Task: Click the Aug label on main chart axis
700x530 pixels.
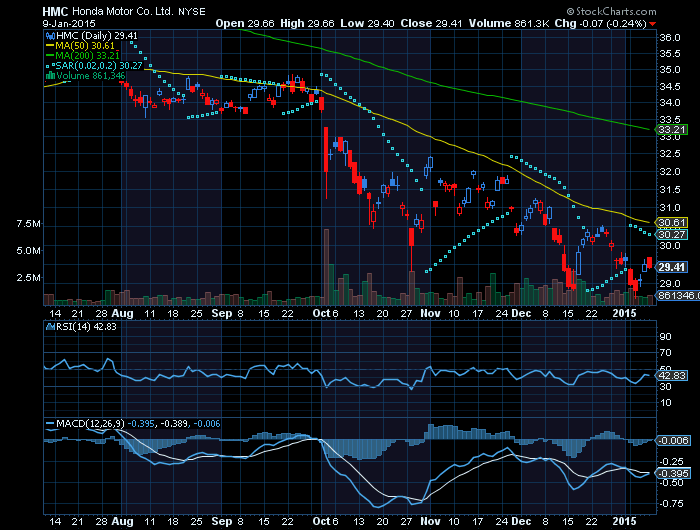Action: (x=122, y=313)
